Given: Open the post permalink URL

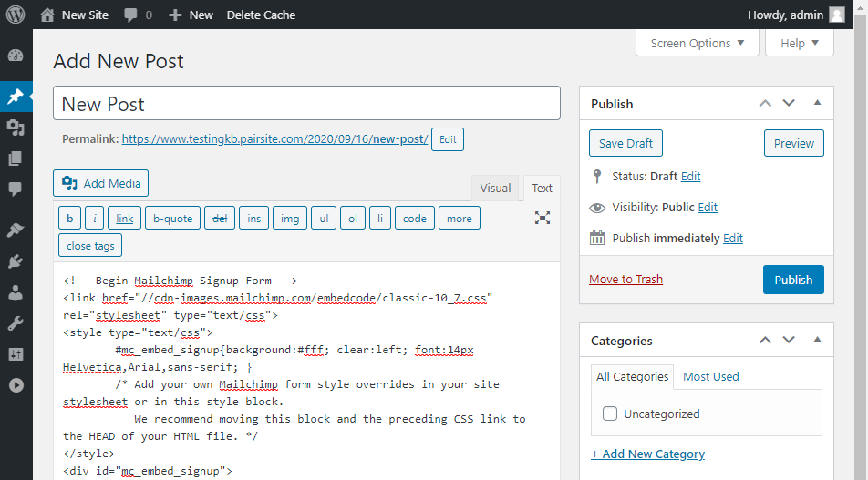Looking at the screenshot, I should point(274,139).
